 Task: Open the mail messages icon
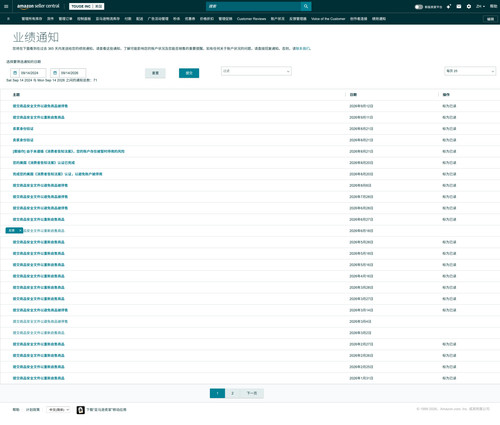[459, 6]
